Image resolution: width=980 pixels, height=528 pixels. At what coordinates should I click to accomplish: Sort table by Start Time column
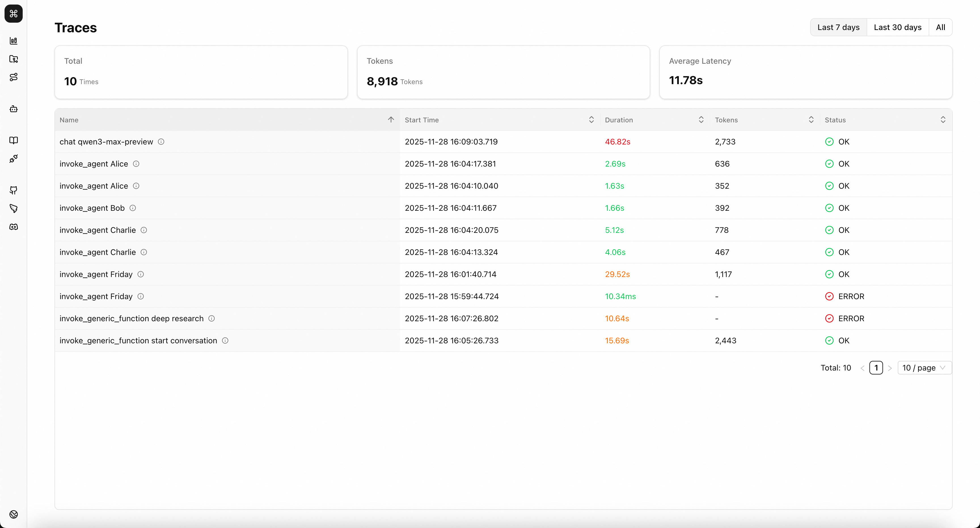[x=591, y=120]
